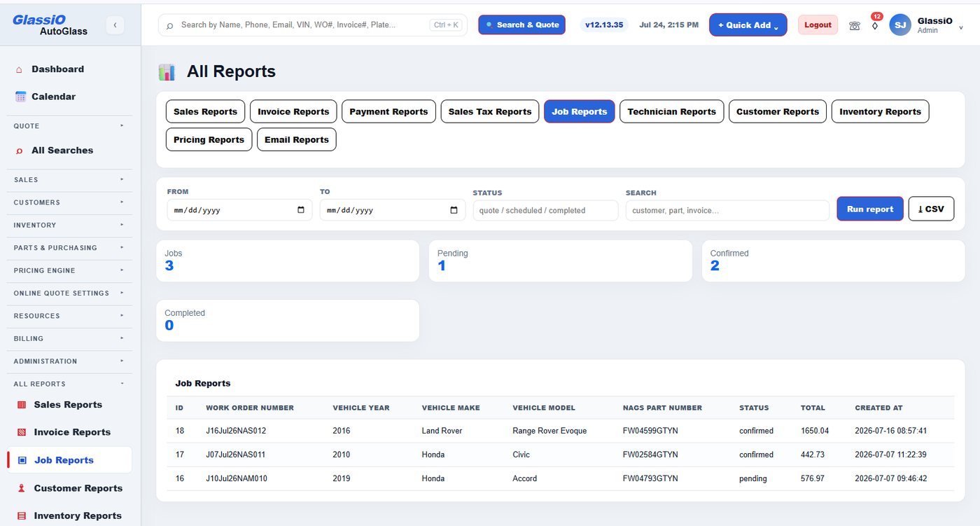This screenshot has width=980, height=526.
Task: Click the Sales Reports sidebar icon
Action: click(x=21, y=405)
